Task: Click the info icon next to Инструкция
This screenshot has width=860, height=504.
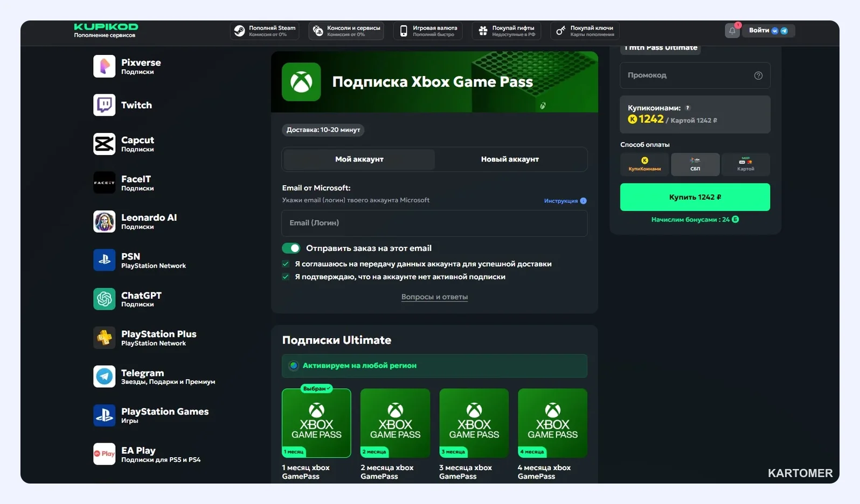Action: pos(583,201)
